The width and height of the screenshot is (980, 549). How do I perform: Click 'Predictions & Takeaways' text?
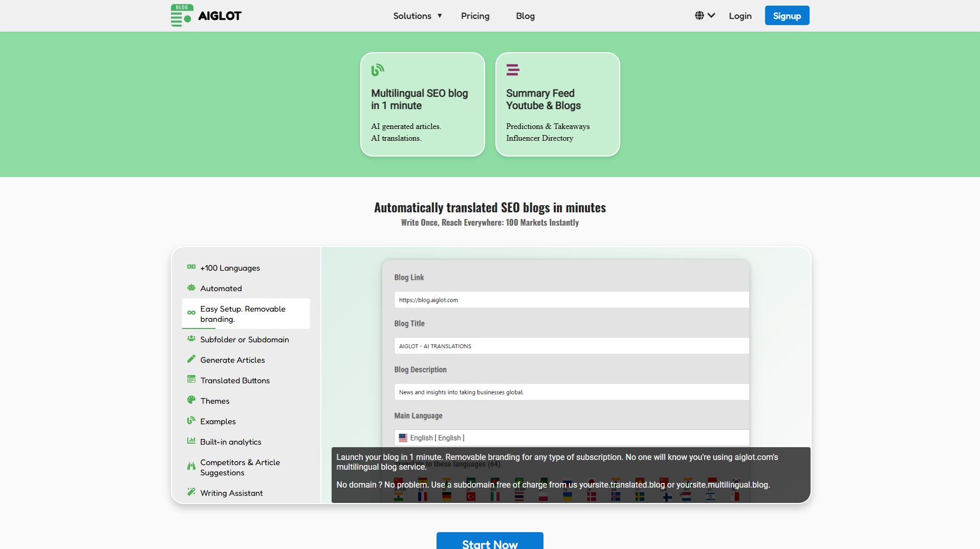548,126
